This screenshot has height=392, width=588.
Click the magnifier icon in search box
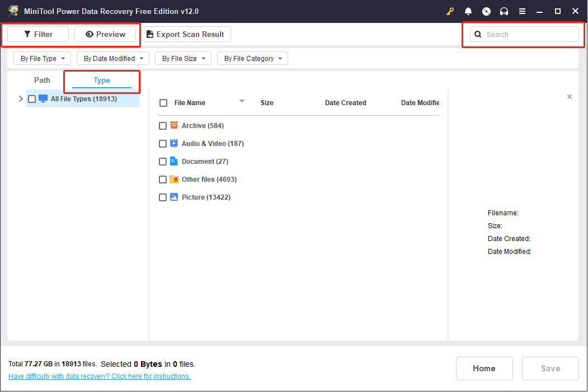[478, 34]
